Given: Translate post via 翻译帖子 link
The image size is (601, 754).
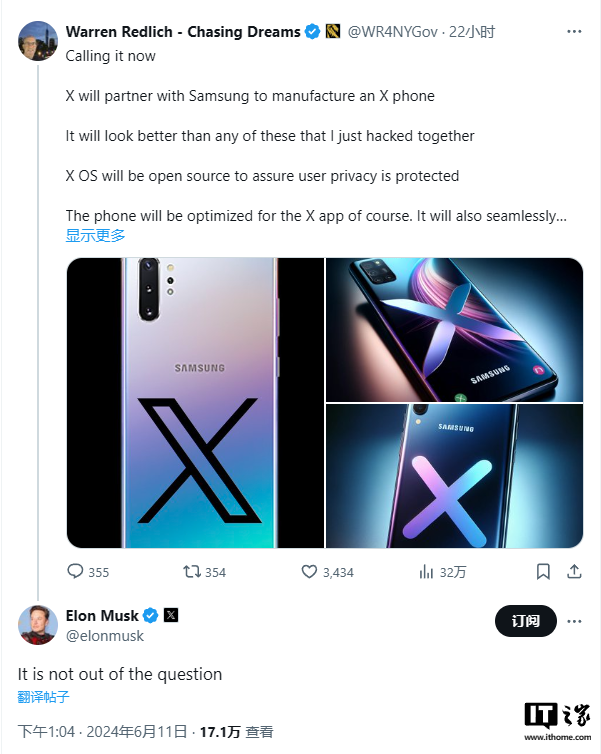Looking at the screenshot, I should coord(44,697).
